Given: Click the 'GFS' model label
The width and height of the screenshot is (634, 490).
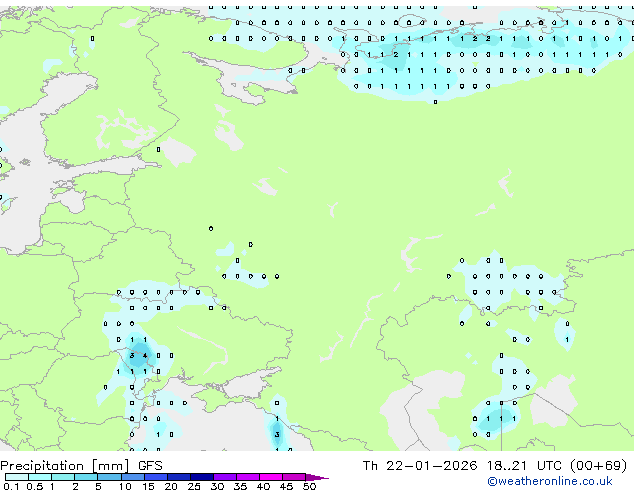Looking at the screenshot, I should pyautogui.click(x=150, y=466).
